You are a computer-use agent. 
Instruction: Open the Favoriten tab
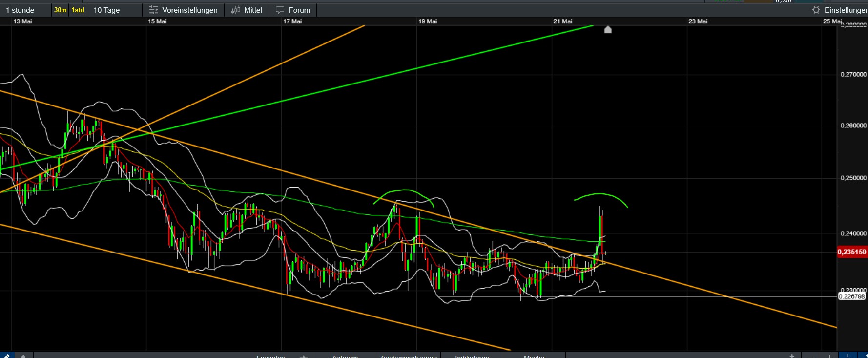pos(270,356)
